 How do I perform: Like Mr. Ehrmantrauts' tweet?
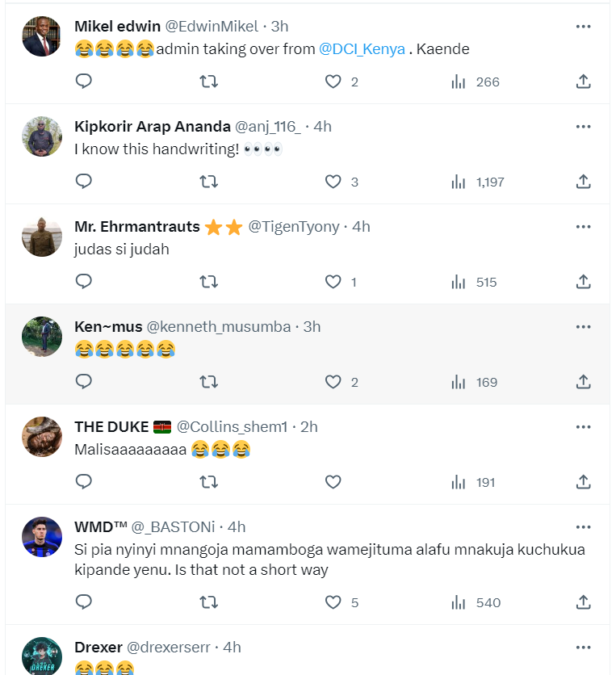[x=333, y=282]
